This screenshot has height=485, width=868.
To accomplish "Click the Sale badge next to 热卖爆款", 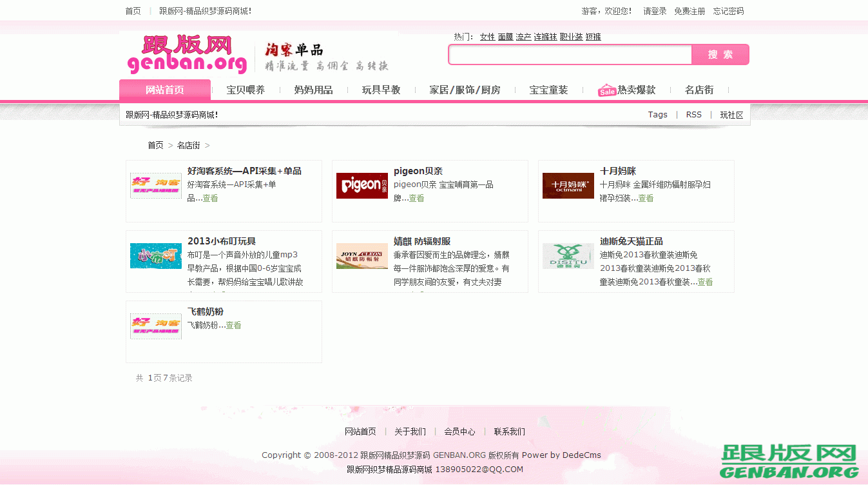I will click(x=606, y=90).
